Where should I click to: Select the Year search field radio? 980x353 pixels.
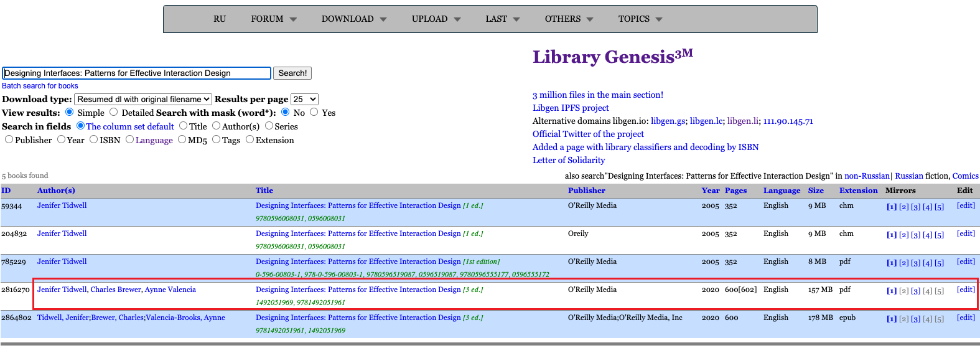click(x=61, y=139)
